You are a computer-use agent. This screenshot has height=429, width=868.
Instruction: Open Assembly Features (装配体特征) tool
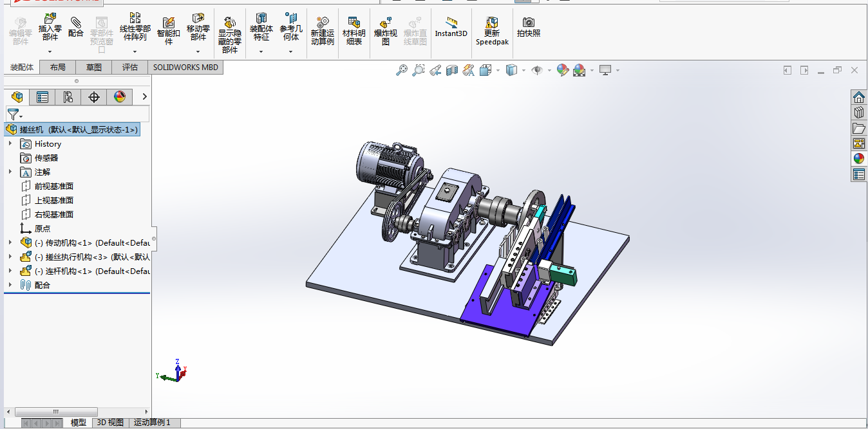[261, 27]
